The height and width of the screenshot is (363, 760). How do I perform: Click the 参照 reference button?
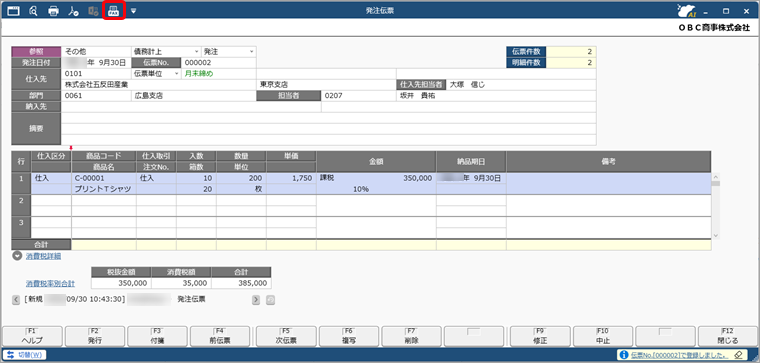click(36, 51)
